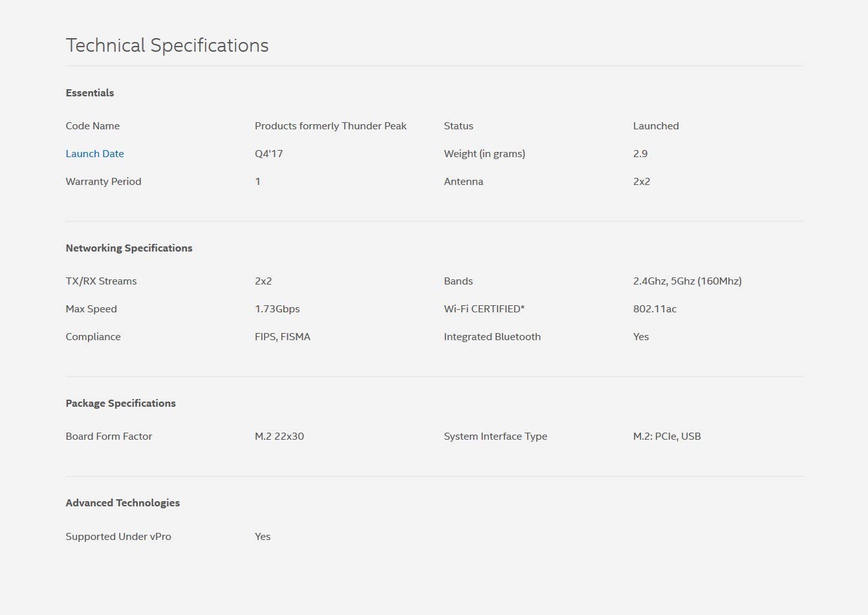This screenshot has height=615, width=868.
Task: Select the Q4'17 launch date value
Action: tap(268, 154)
